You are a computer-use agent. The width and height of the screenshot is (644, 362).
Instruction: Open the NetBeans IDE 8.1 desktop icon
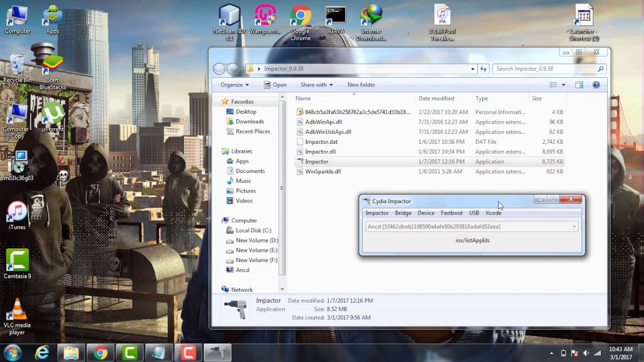pos(229,23)
